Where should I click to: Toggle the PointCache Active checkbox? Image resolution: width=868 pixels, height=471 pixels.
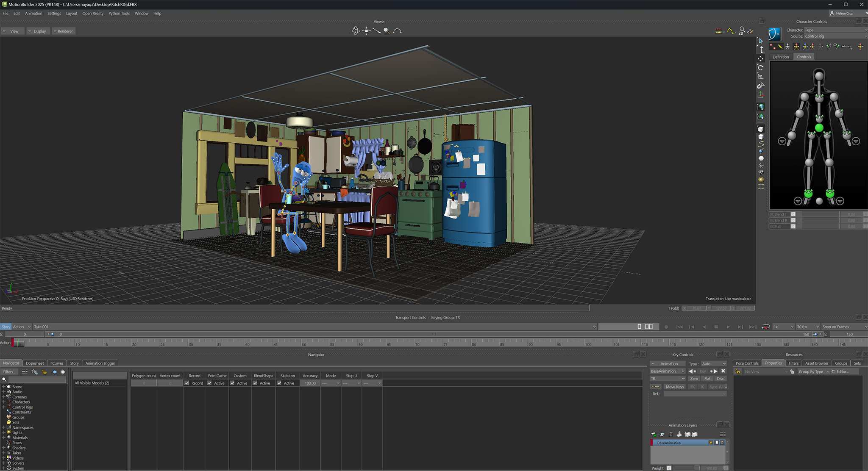[x=210, y=383]
